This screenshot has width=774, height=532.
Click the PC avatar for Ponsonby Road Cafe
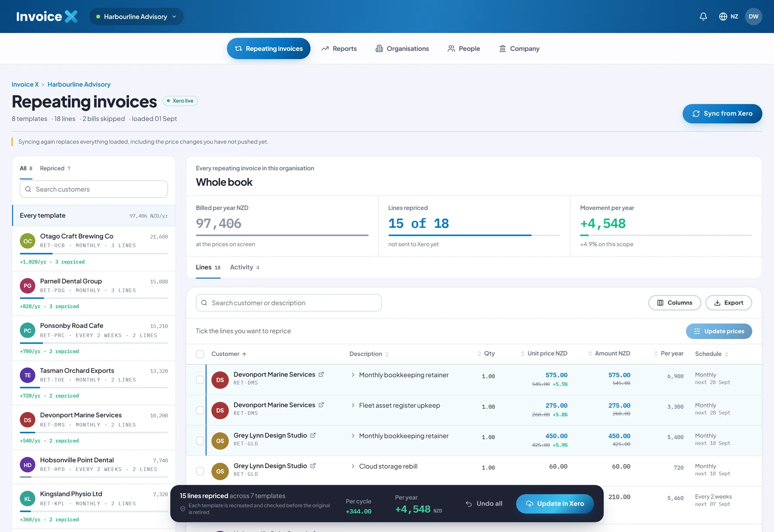click(x=28, y=330)
